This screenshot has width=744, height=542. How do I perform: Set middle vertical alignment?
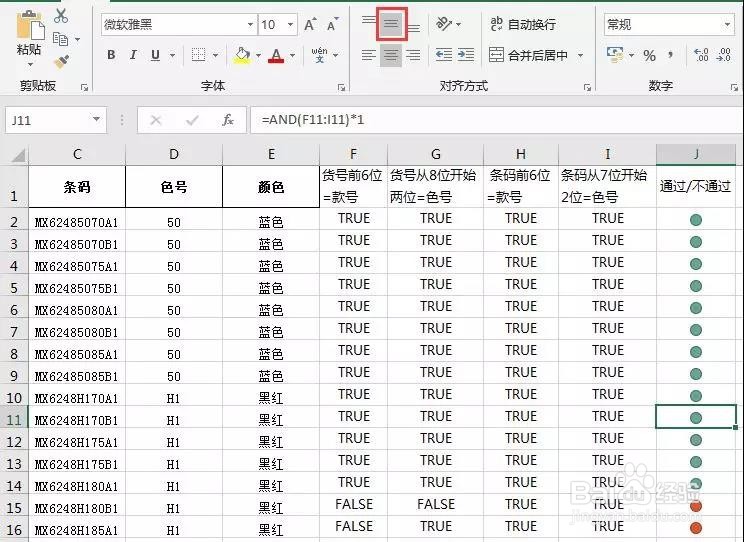(391, 23)
